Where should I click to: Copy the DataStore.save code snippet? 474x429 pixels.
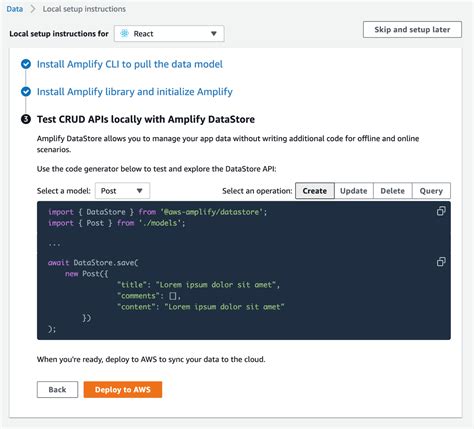(441, 262)
